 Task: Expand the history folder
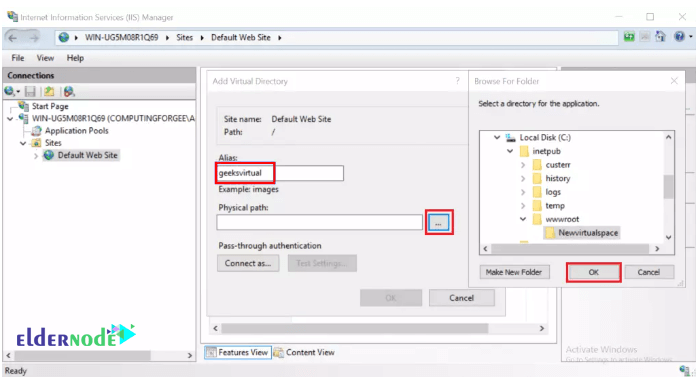[x=523, y=179]
